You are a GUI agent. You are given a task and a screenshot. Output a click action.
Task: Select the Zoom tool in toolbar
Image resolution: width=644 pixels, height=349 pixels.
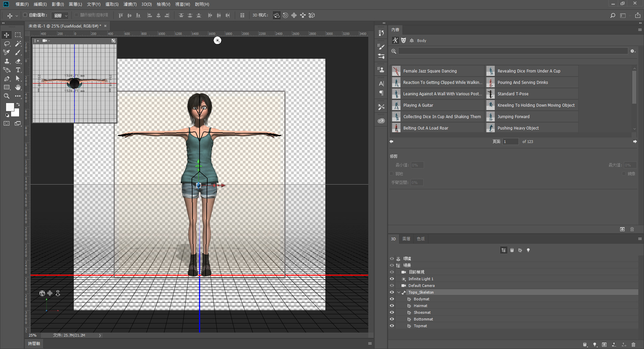(7, 96)
